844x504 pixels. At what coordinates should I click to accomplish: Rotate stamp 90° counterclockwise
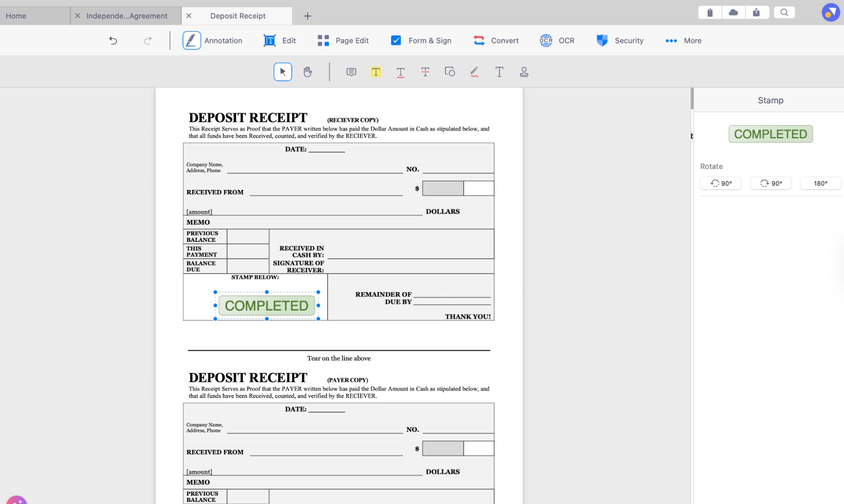[720, 183]
